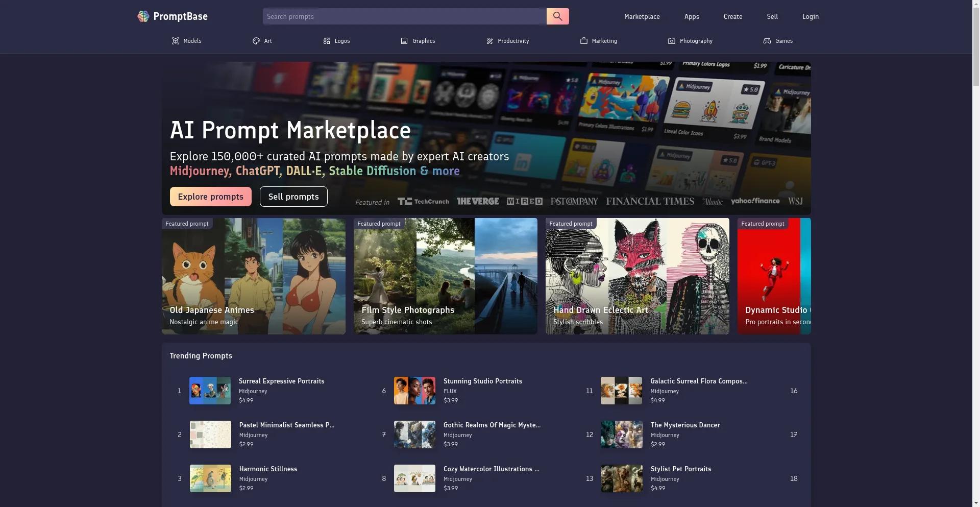This screenshot has width=980, height=507.
Task: Open the Games category
Action: [x=778, y=41]
